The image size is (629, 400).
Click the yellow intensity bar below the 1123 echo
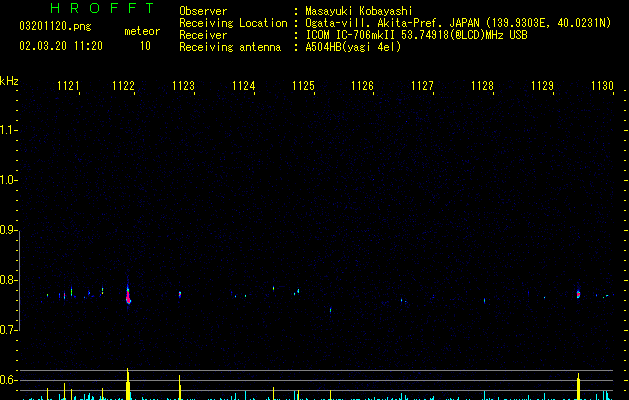[x=180, y=388]
